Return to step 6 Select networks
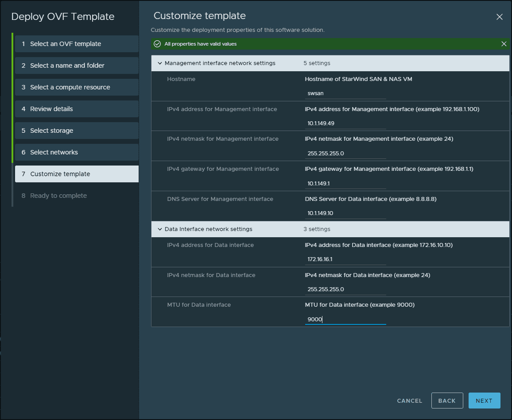The width and height of the screenshot is (512, 420). (x=77, y=152)
